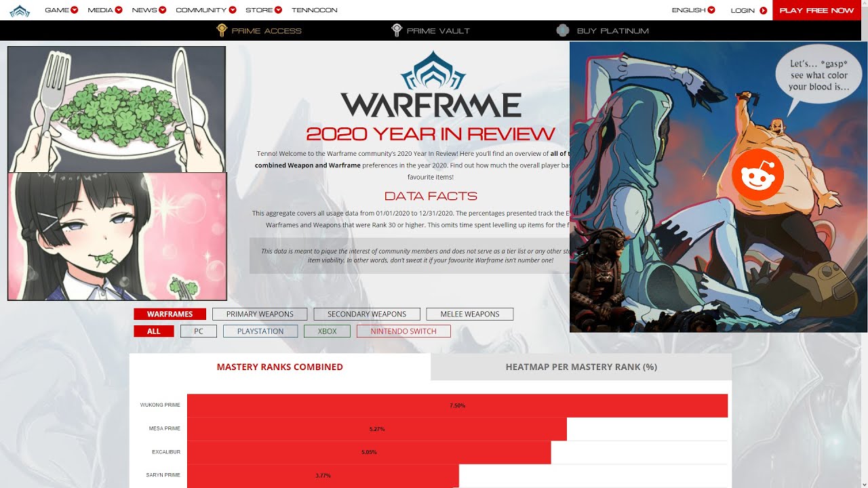Screen dimensions: 868x488
Task: Click the platinum currency icon
Action: (562, 30)
